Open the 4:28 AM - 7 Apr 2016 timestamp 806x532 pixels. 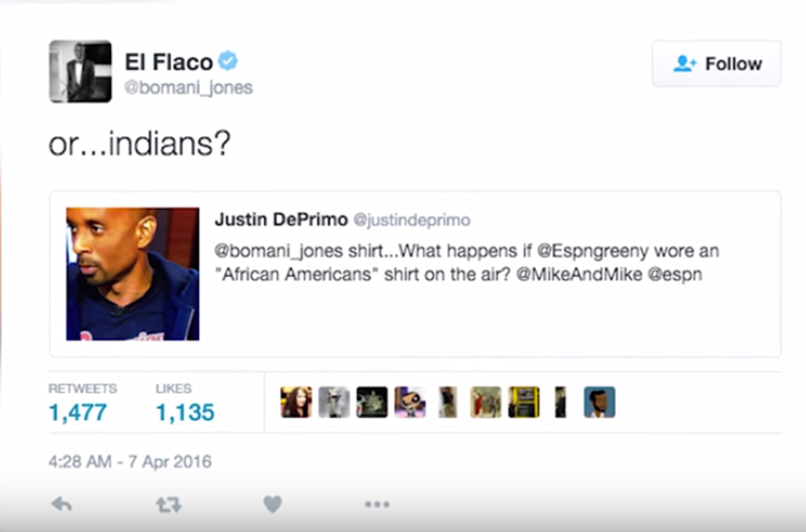click(130, 461)
